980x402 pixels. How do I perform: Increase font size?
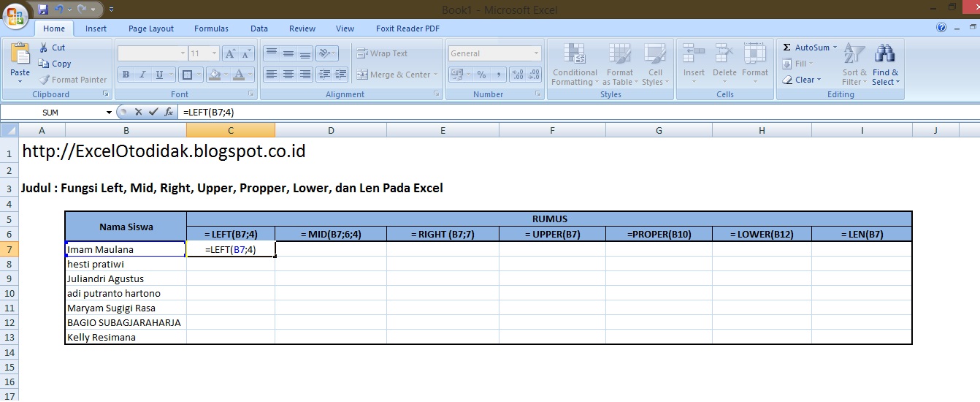[x=230, y=53]
